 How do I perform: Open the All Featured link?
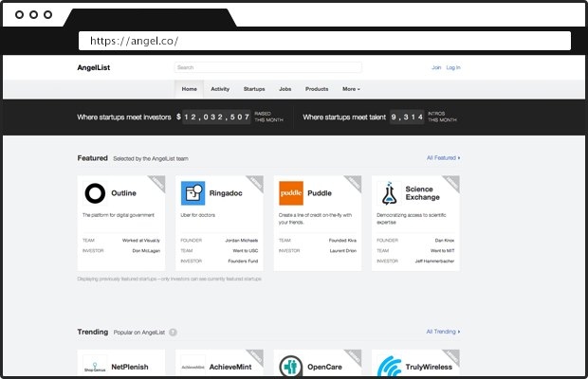(x=443, y=157)
